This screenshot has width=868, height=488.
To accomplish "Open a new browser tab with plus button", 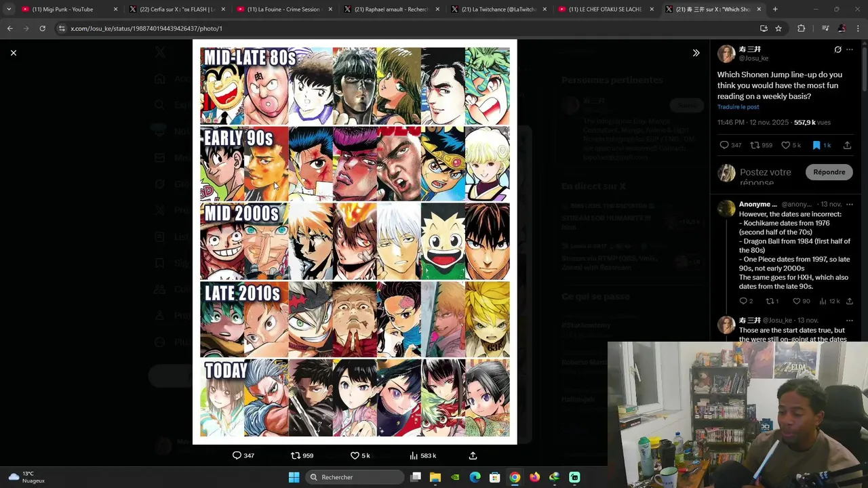I will 775,9.
